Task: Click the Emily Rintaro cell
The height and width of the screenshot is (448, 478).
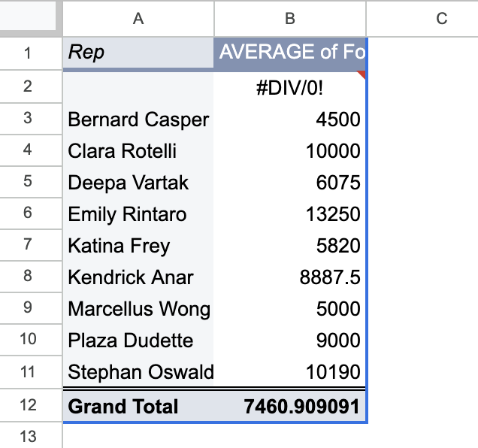Action: (x=138, y=213)
